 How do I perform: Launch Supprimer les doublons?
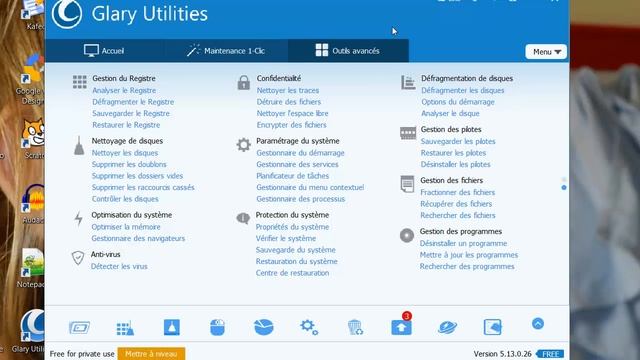(x=129, y=164)
